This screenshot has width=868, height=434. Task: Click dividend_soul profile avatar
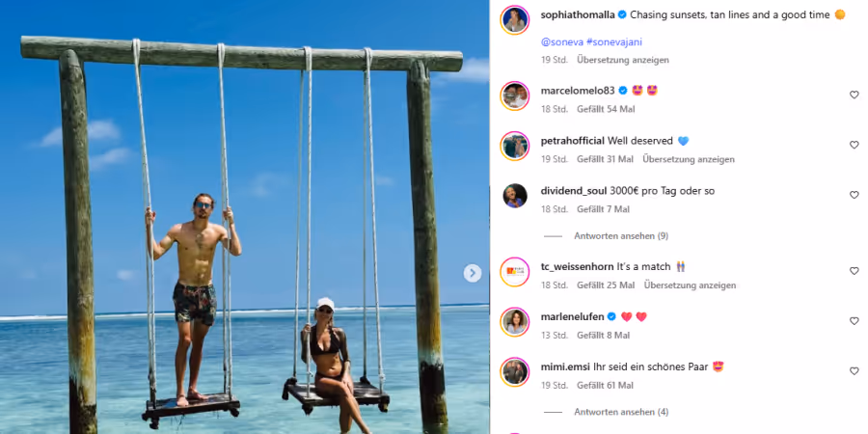tap(515, 196)
